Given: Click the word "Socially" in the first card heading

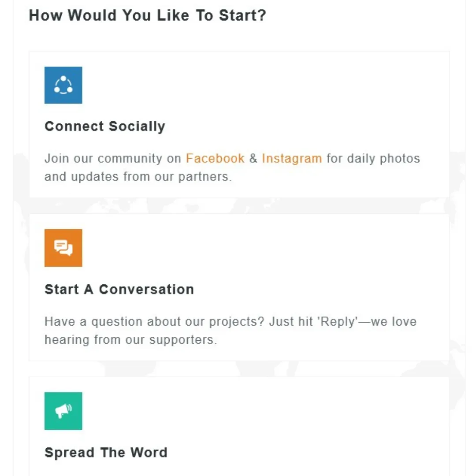Looking at the screenshot, I should click(x=137, y=126).
